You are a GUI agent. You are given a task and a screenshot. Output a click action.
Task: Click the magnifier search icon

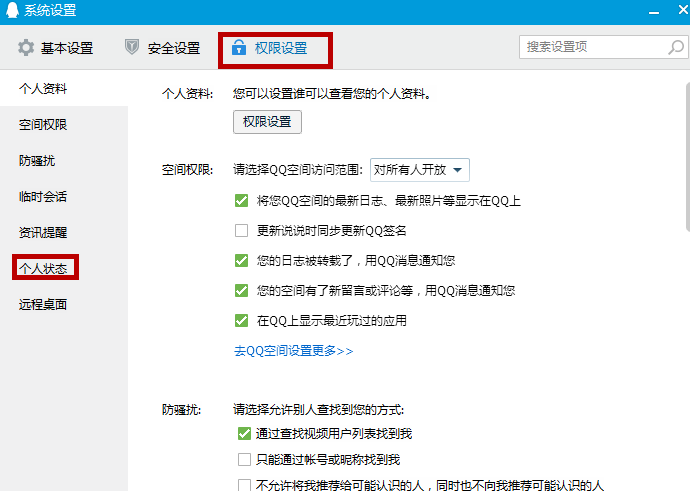[x=676, y=47]
